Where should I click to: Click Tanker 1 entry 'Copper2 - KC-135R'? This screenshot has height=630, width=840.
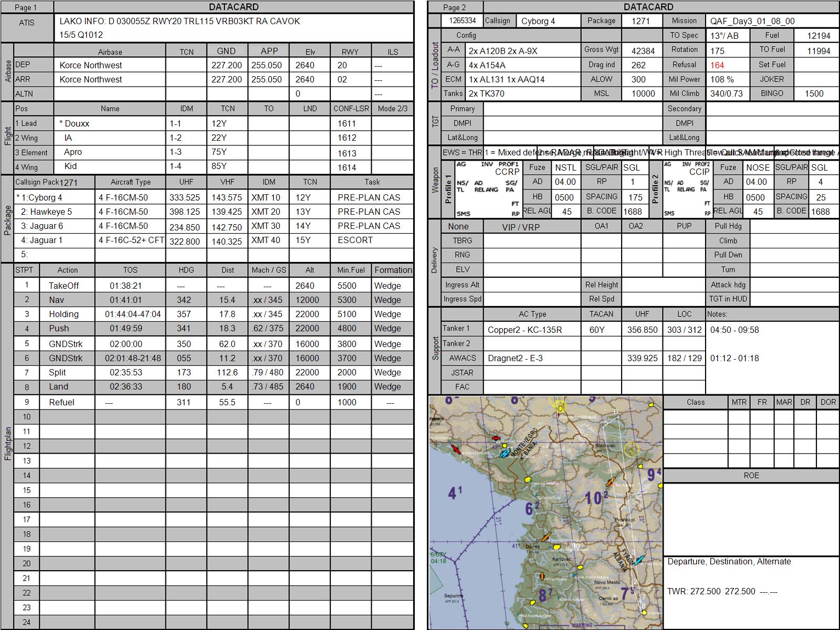[524, 330]
